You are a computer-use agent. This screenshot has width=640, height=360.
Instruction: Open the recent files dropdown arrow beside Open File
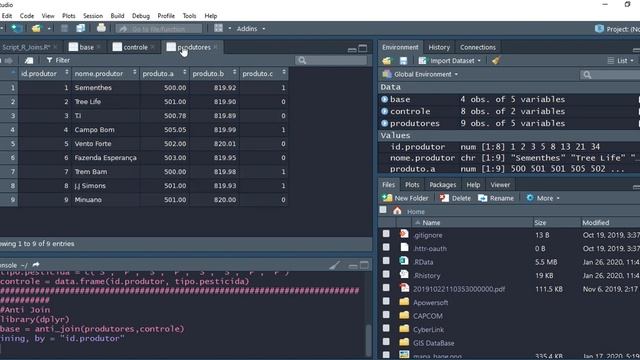tap(49, 29)
